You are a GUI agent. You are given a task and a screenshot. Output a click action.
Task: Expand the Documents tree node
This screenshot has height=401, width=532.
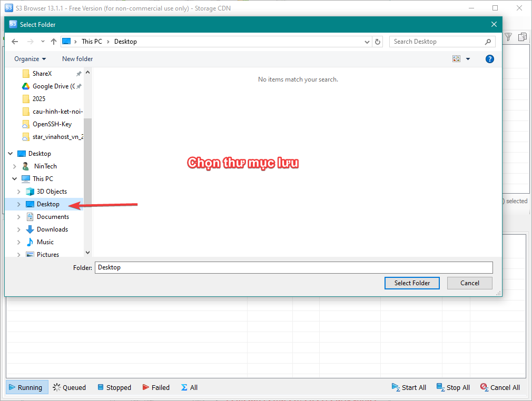(x=19, y=217)
